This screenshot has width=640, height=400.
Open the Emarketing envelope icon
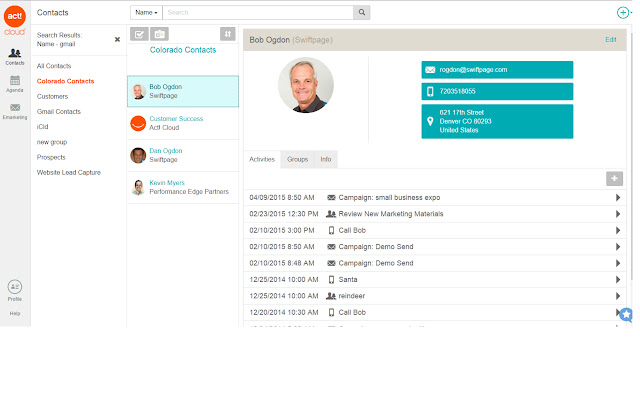[x=15, y=111]
